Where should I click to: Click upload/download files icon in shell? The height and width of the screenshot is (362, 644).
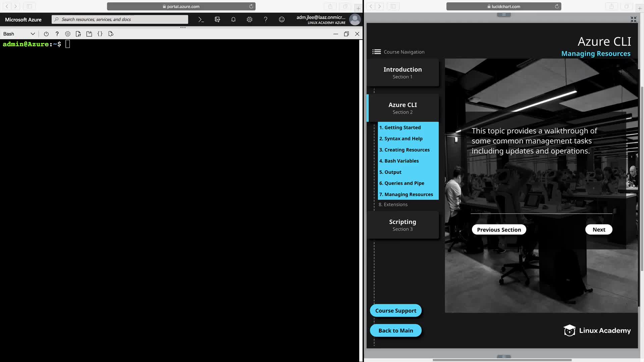pos(78,34)
